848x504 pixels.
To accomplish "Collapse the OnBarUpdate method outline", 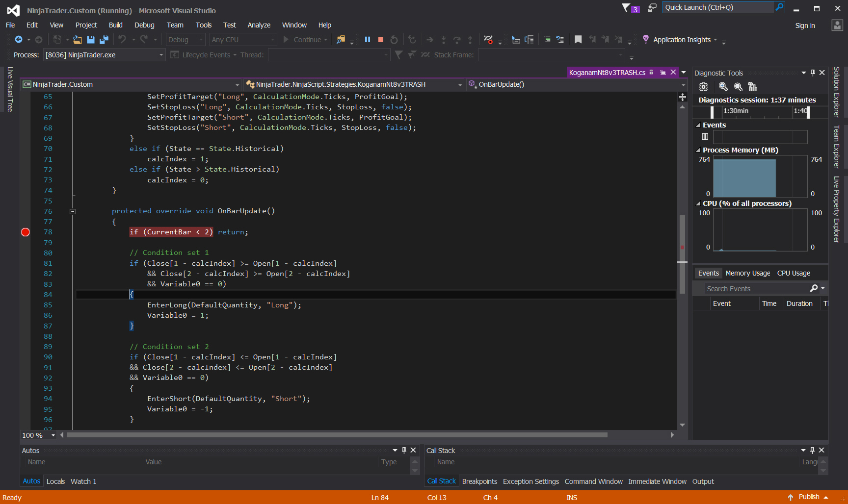I will click(73, 212).
